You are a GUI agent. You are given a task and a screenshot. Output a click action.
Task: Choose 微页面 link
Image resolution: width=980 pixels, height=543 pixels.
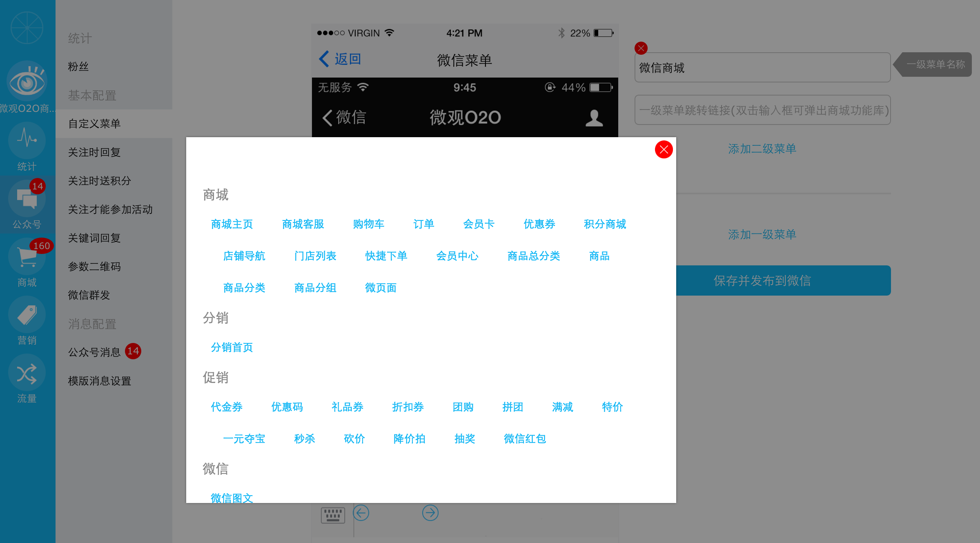click(381, 288)
